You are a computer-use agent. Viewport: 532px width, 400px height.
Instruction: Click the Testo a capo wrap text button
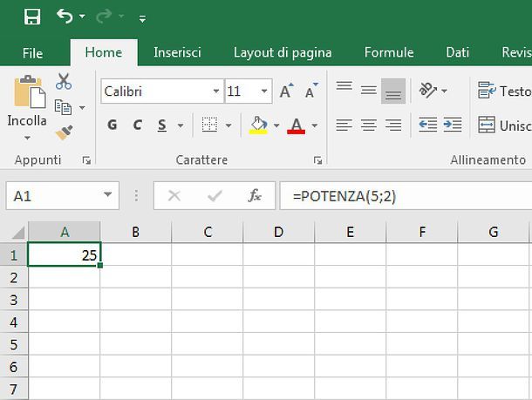pos(504,91)
